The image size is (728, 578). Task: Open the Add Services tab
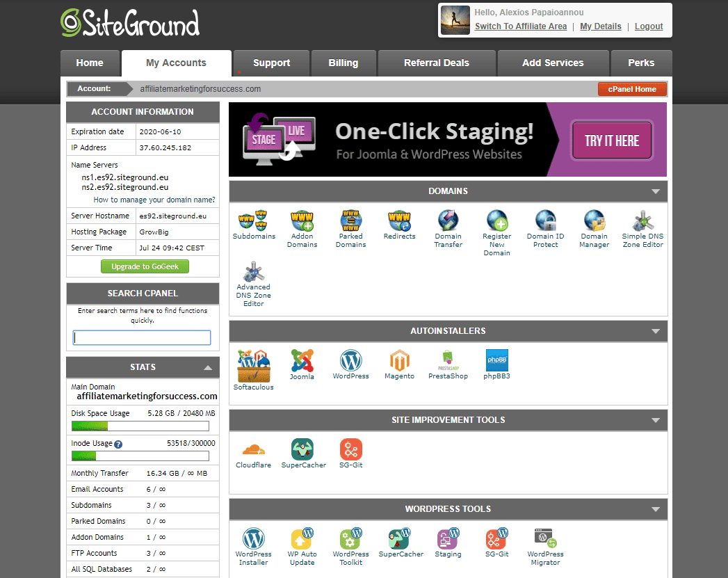click(x=553, y=63)
